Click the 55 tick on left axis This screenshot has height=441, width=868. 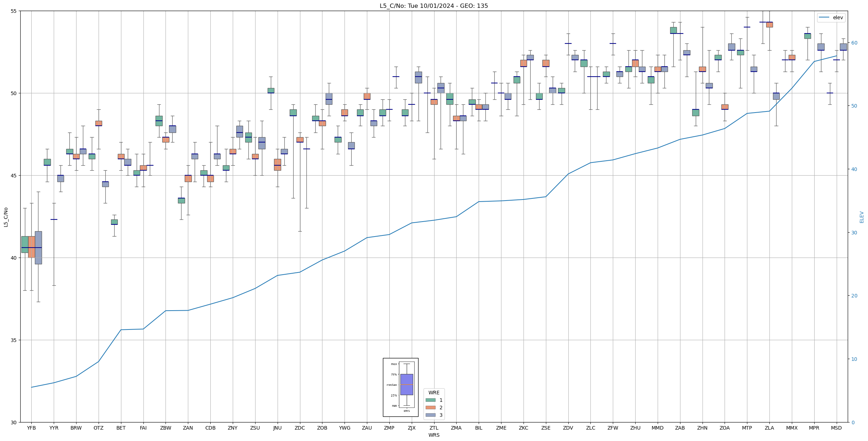[x=14, y=11]
